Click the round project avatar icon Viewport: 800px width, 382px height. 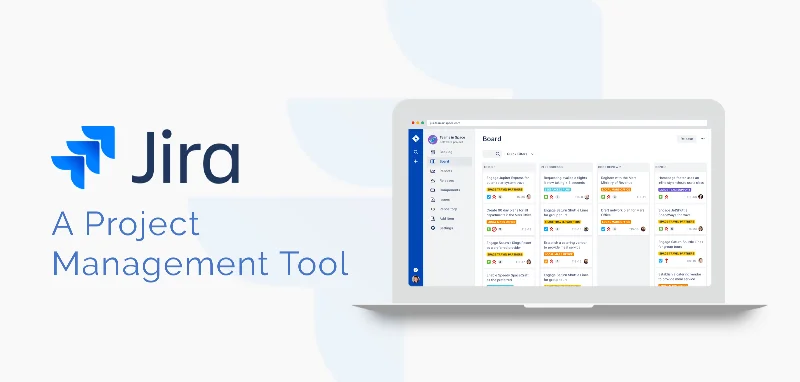[x=433, y=139]
